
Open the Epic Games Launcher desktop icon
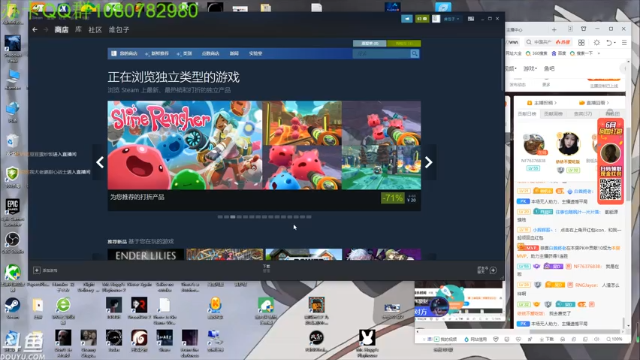tap(13, 207)
